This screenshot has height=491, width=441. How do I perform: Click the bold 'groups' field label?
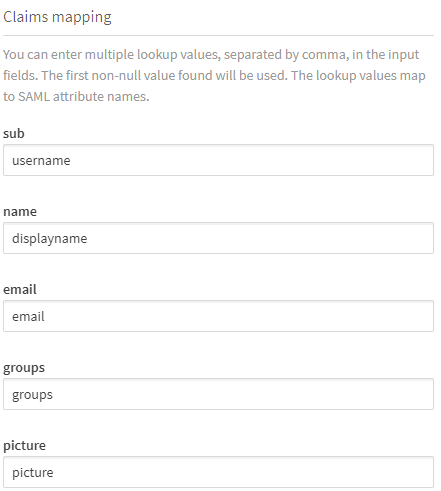[24, 368]
